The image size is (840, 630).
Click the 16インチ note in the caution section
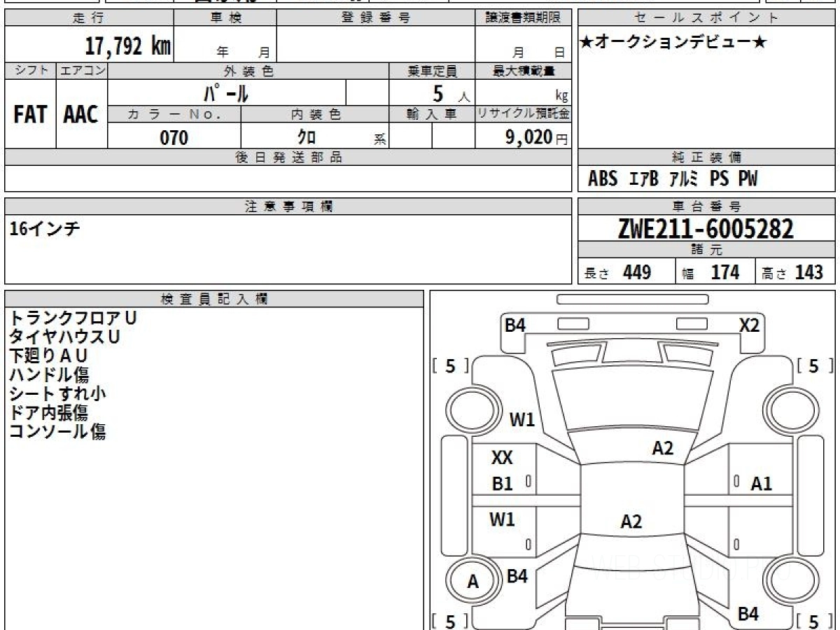(x=45, y=229)
